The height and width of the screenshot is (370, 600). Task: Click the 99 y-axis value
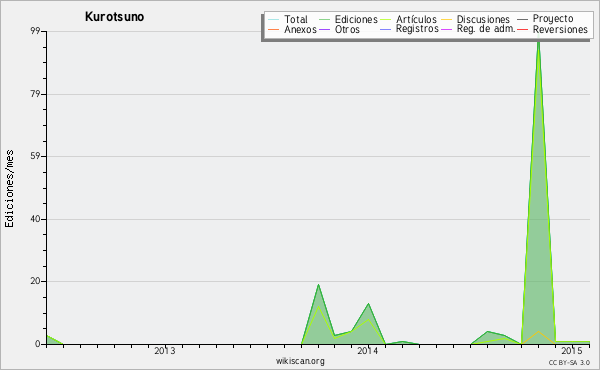36,31
